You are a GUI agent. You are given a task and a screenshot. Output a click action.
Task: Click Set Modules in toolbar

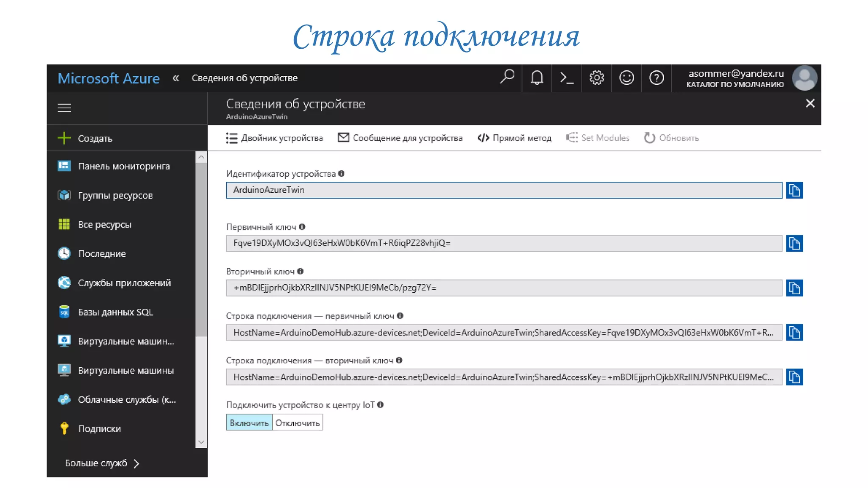[598, 138]
